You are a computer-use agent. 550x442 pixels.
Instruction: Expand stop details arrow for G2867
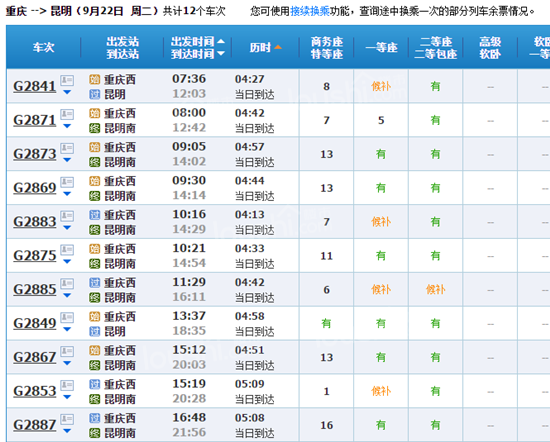[x=67, y=363]
